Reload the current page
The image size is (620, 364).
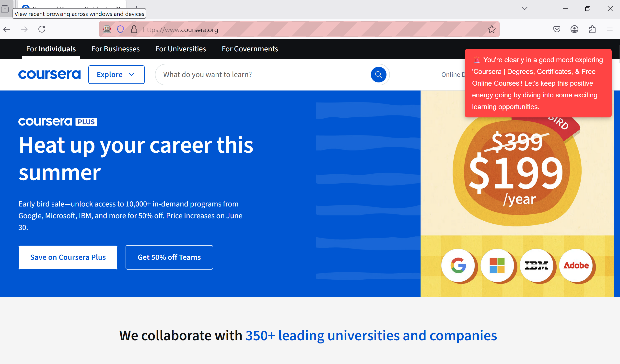click(x=42, y=29)
